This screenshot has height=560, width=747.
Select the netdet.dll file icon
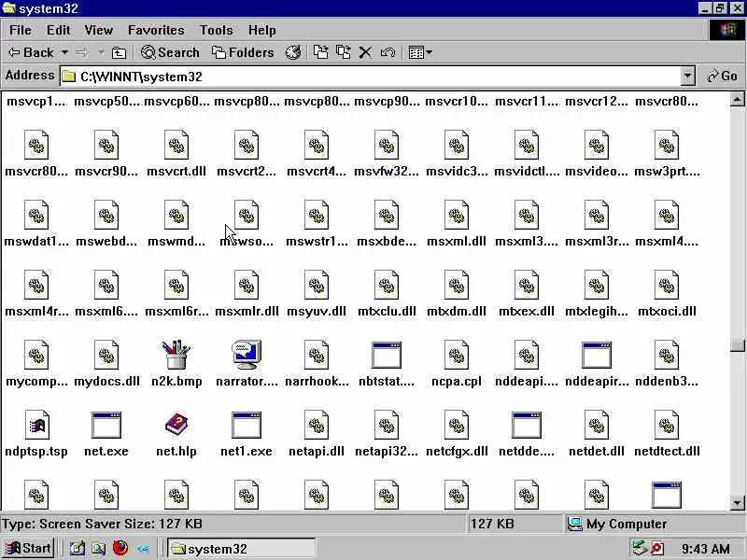coord(597,425)
